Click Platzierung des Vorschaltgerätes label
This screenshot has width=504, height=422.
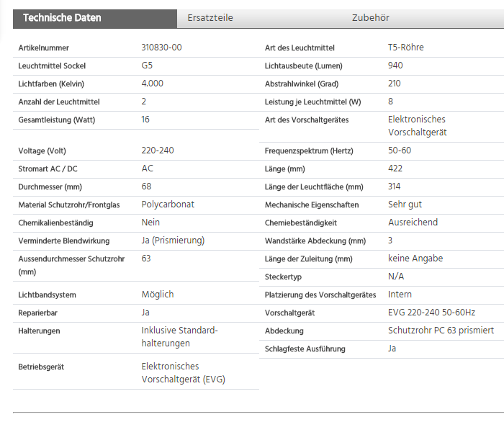pyautogui.click(x=320, y=295)
